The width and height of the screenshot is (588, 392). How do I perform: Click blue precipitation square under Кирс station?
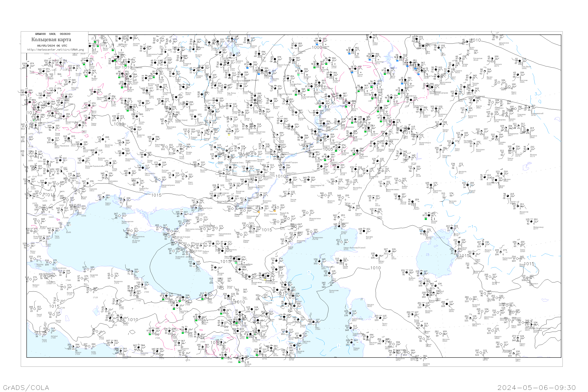(x=349, y=54)
